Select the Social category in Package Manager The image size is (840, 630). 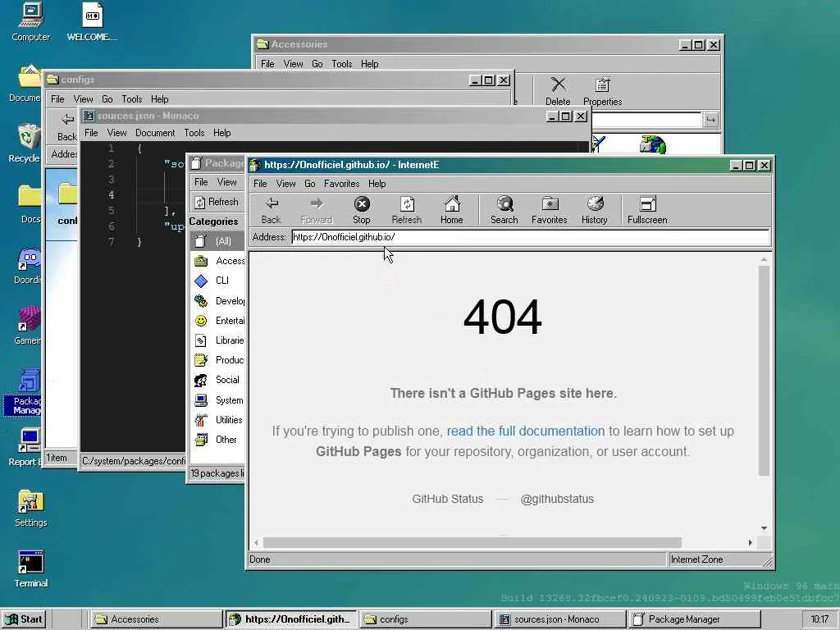pos(217,380)
